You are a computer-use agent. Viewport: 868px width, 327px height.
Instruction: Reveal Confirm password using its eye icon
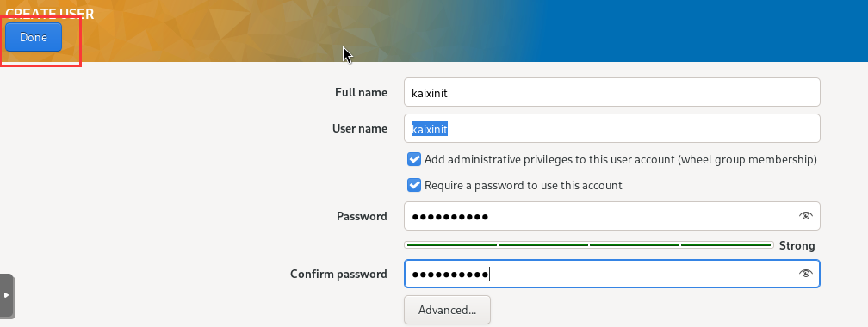pyautogui.click(x=805, y=274)
